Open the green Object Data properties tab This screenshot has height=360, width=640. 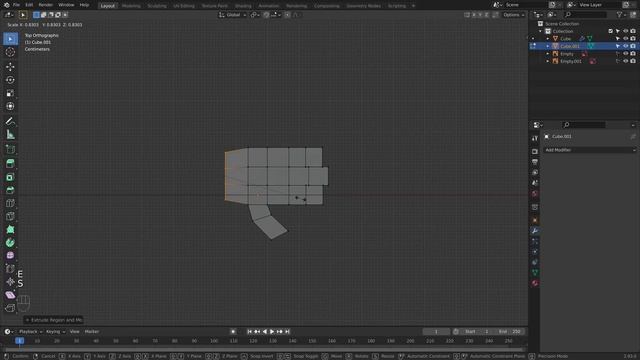tap(535, 273)
